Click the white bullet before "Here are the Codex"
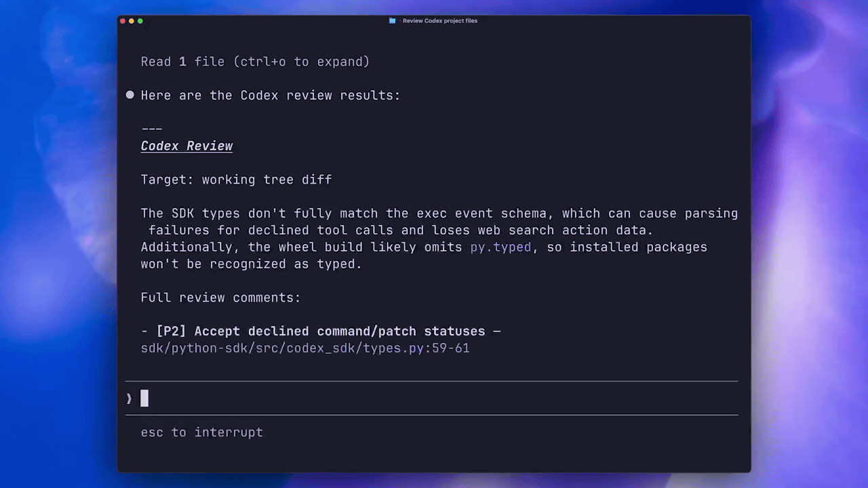 (x=130, y=95)
